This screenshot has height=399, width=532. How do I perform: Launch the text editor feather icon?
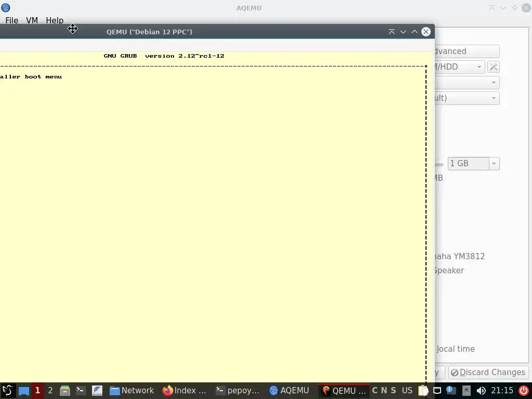(97, 391)
